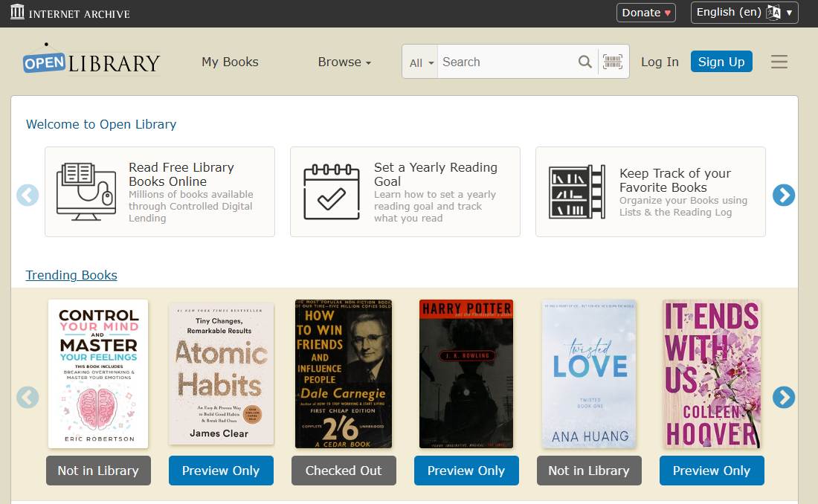This screenshot has width=818, height=504.
Task: Click the Favorite Books bookshelf icon
Action: (x=576, y=191)
